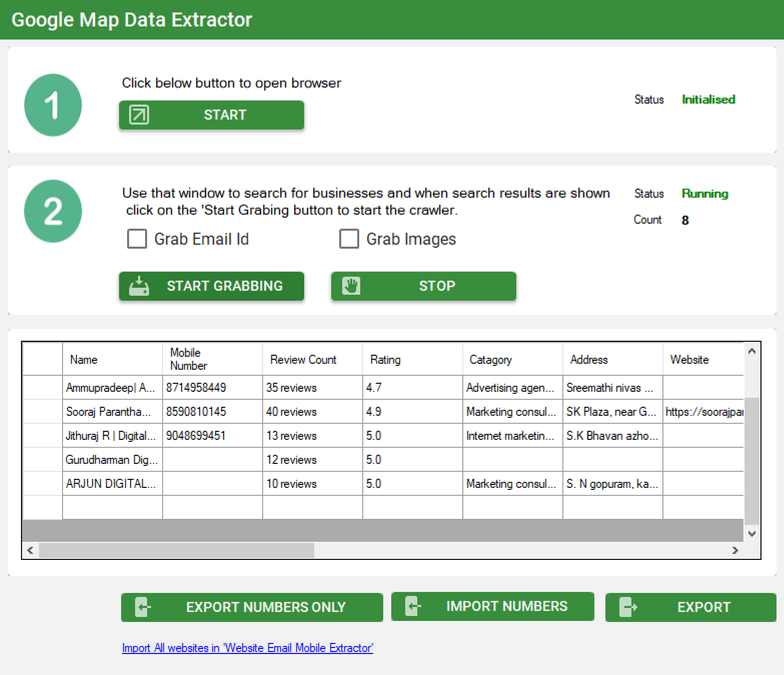Click the Catagory column header
The image size is (784, 675).
tap(513, 359)
